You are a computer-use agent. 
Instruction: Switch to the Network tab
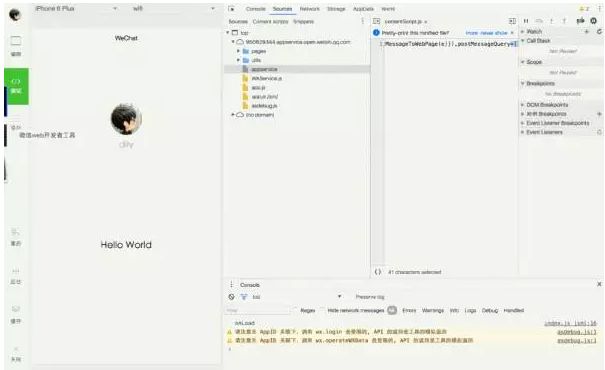pyautogui.click(x=309, y=9)
